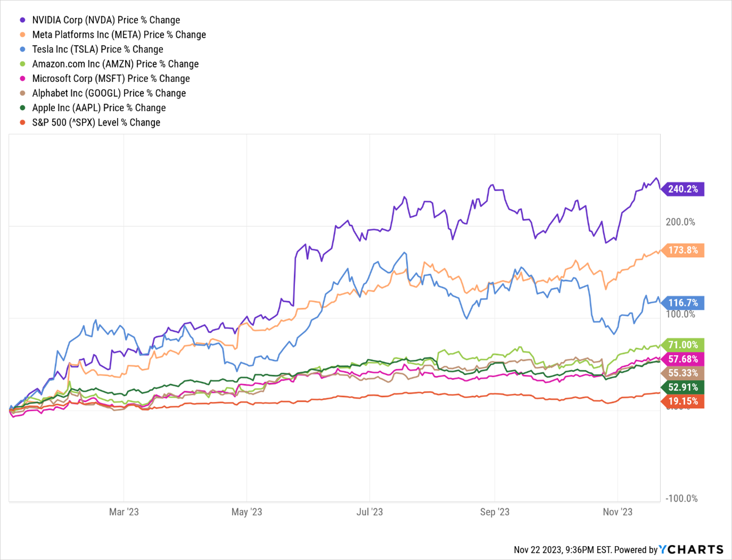Screen dimensions: 732x560
Task: Click the 173.8% Meta value tag
Action: [x=683, y=250]
